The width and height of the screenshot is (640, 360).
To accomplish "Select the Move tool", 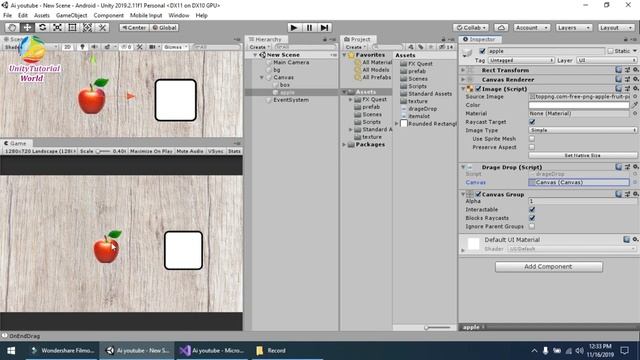I will (27, 27).
